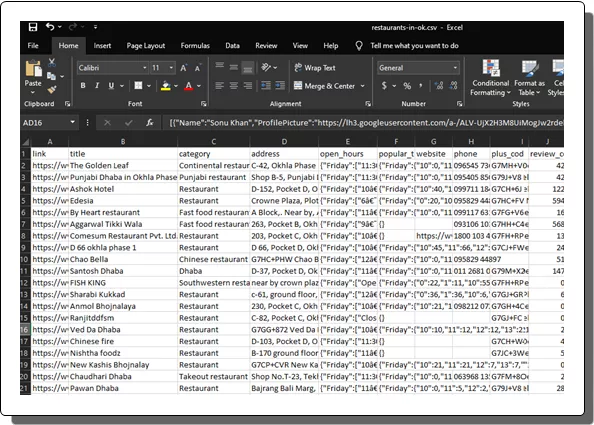Switch to the Insert tab

(x=102, y=45)
